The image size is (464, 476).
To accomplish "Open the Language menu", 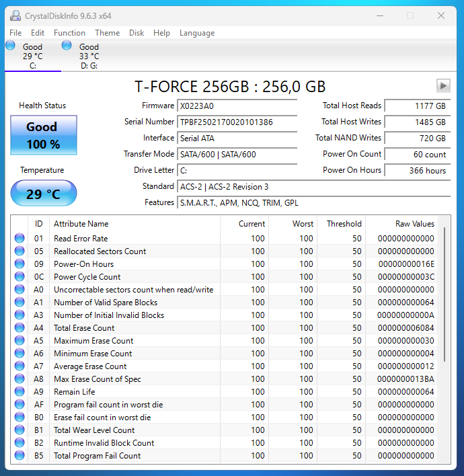I will (197, 33).
